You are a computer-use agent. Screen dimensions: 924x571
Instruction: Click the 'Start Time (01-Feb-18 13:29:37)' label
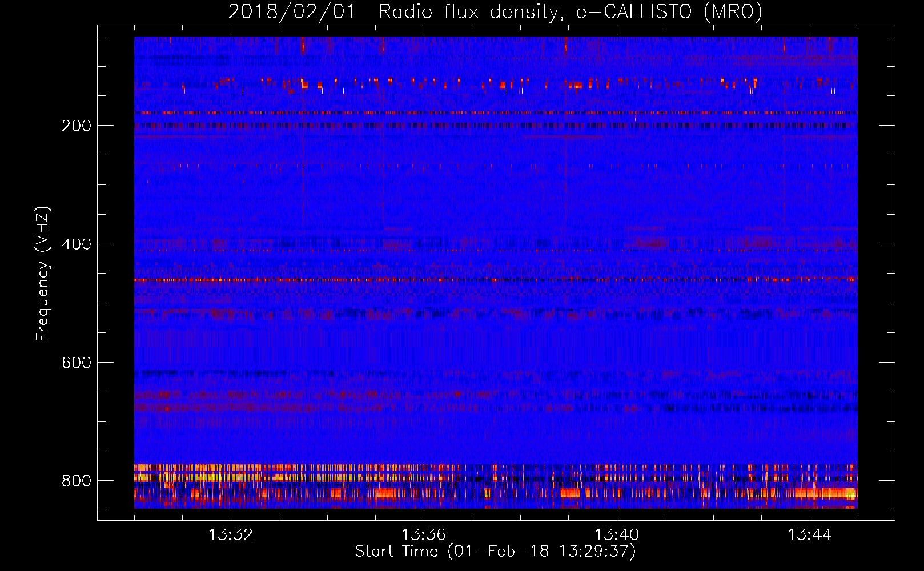[x=495, y=552]
